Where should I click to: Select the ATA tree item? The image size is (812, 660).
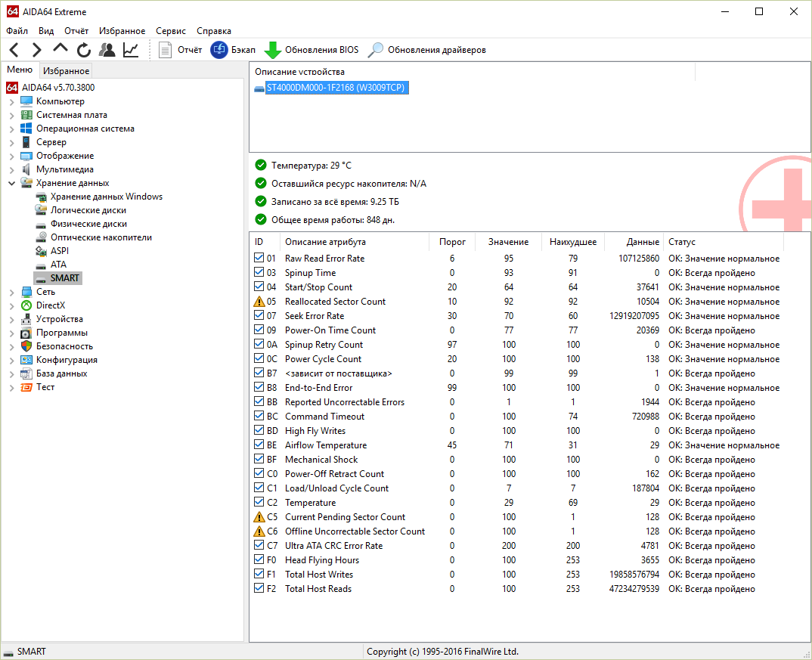[x=58, y=265]
